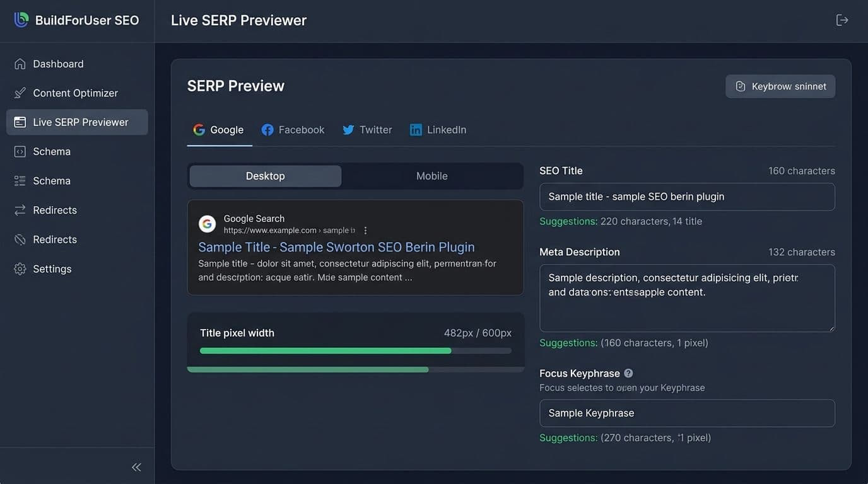This screenshot has height=484, width=868.
Task: Click the green bar along the card's bottom edge
Action: [308, 370]
